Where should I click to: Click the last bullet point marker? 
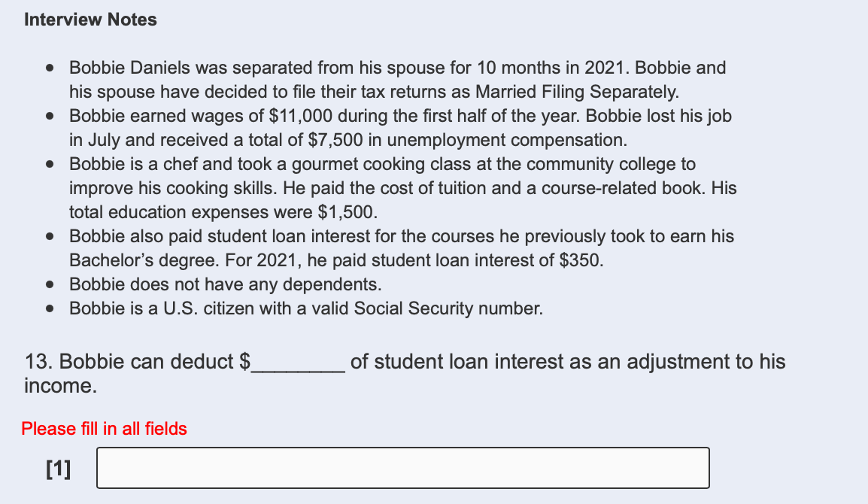point(50,308)
